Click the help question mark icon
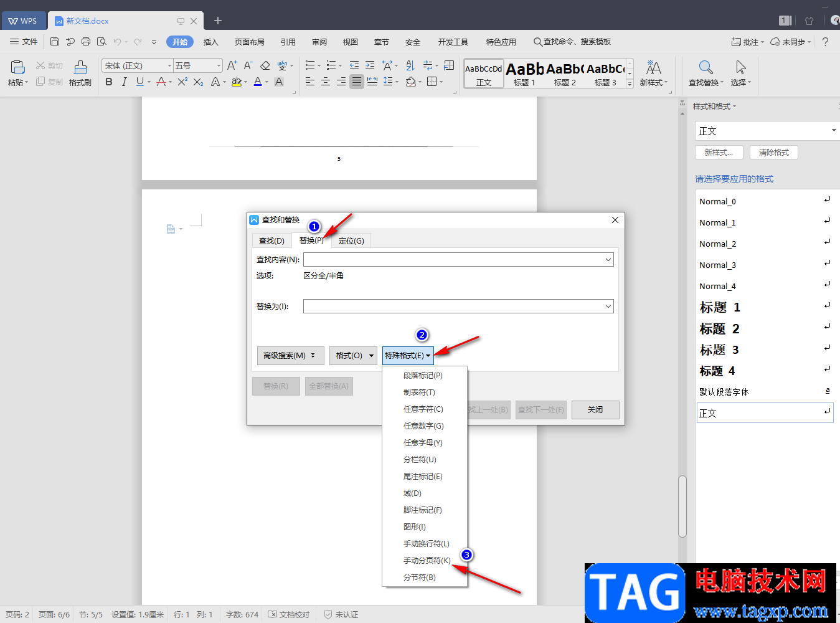Viewport: 840px width, 623px height. tap(825, 42)
